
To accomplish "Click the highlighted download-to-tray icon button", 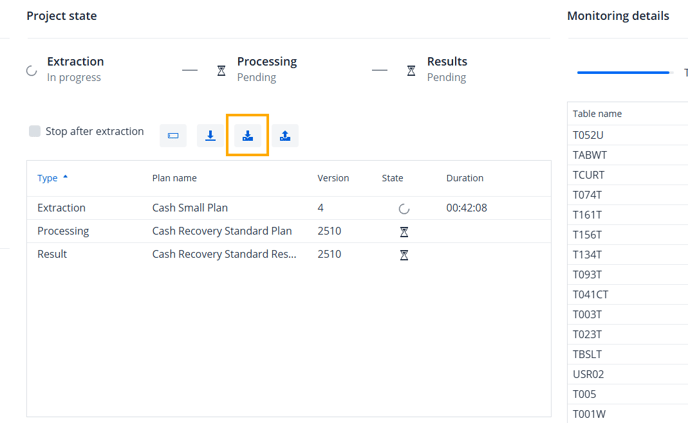I will pos(247,136).
